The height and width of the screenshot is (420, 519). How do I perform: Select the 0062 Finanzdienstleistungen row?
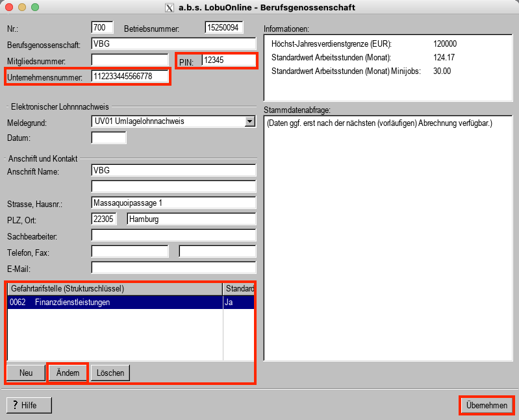pos(114,303)
